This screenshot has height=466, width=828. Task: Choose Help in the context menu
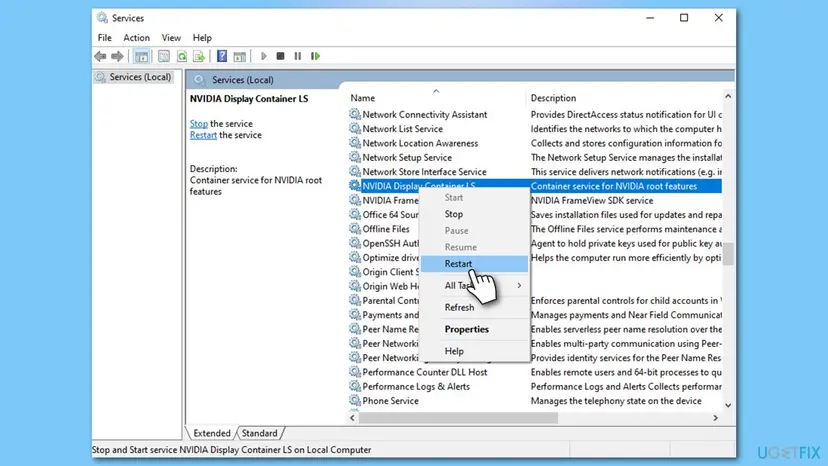pyautogui.click(x=474, y=351)
